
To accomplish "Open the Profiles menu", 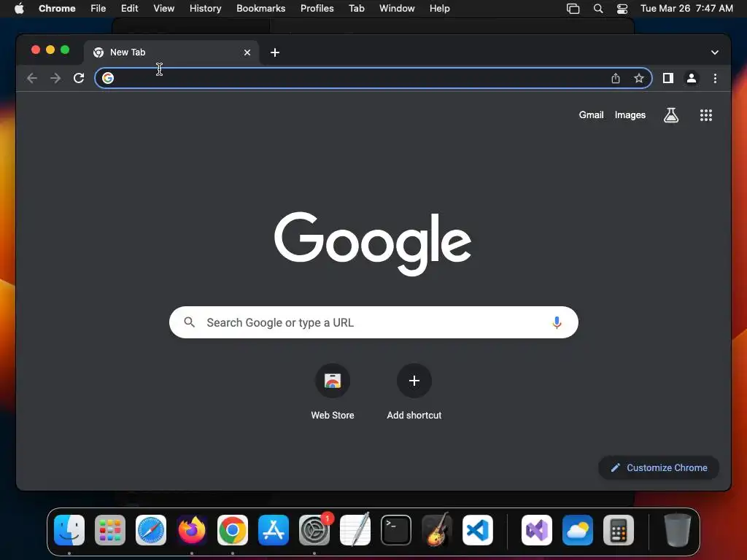I will 317,9.
